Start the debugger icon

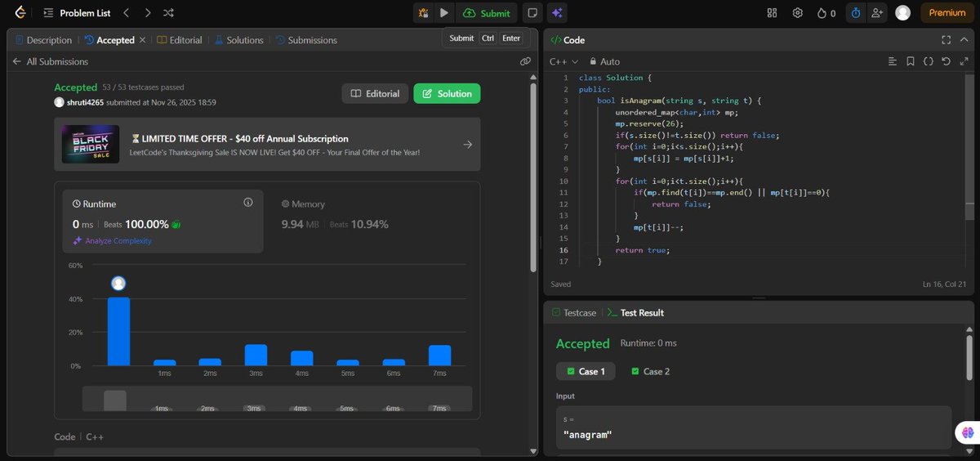coord(423,13)
